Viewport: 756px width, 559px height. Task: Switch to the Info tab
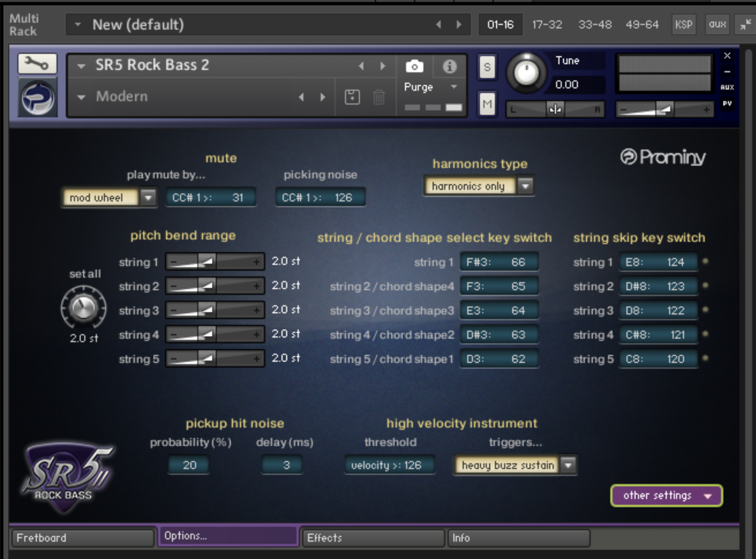tap(519, 537)
